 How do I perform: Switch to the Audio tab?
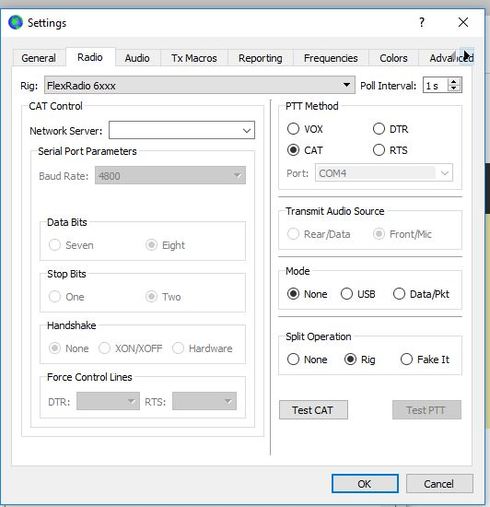pyautogui.click(x=137, y=58)
